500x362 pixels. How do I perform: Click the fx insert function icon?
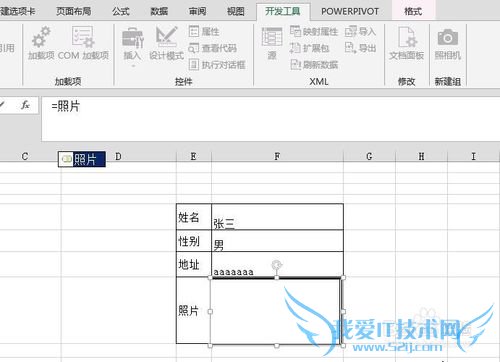[25, 105]
